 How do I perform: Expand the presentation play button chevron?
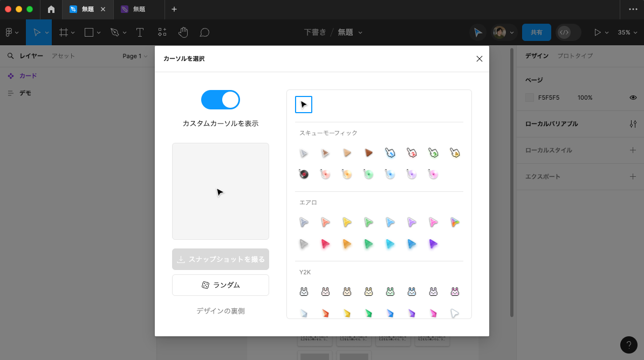pyautogui.click(x=607, y=32)
